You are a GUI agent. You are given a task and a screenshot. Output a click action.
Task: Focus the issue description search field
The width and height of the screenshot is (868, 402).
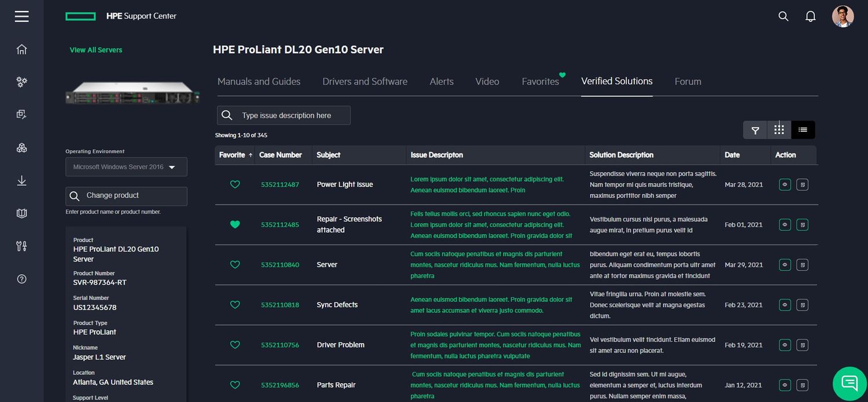pos(284,115)
